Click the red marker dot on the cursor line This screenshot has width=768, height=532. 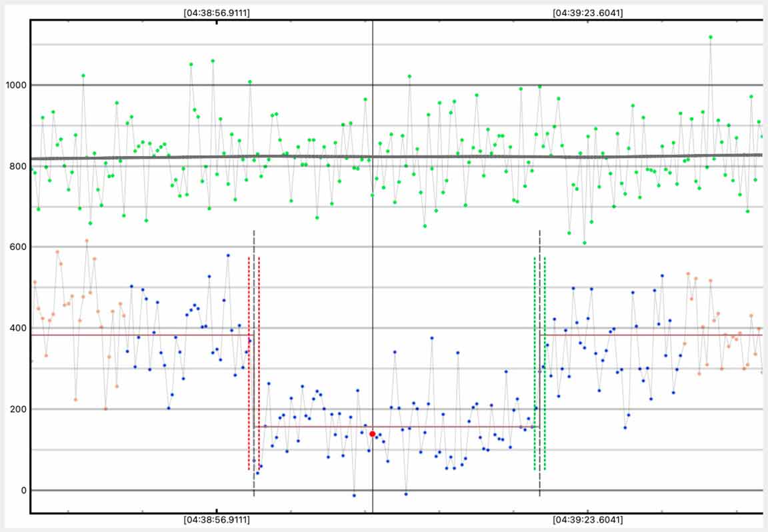[x=372, y=434]
